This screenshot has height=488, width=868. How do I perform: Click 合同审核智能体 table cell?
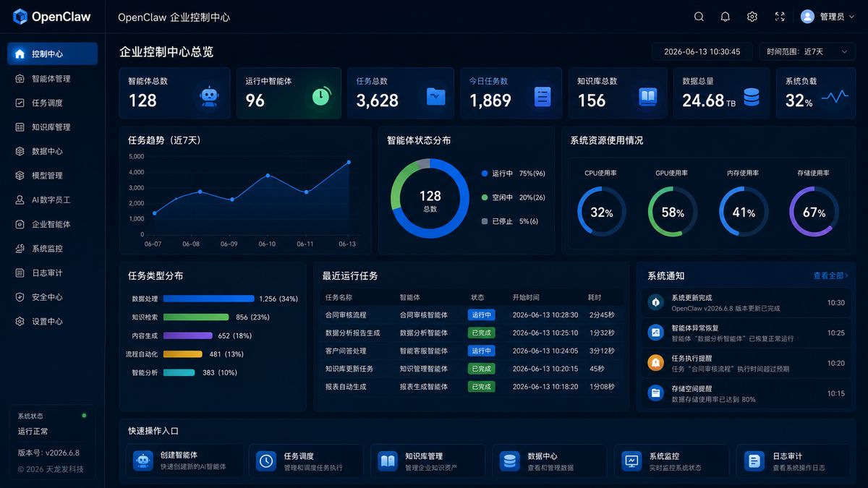point(424,314)
